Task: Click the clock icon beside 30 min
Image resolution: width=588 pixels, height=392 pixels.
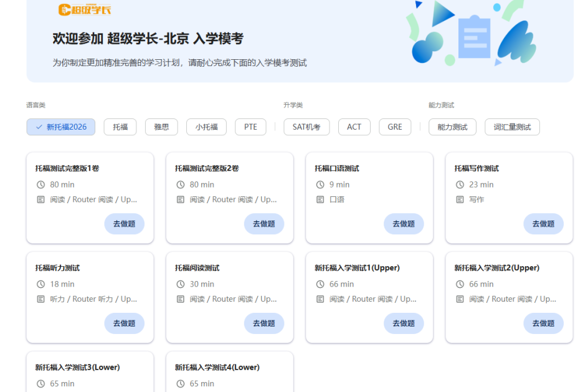Action: pyautogui.click(x=181, y=284)
